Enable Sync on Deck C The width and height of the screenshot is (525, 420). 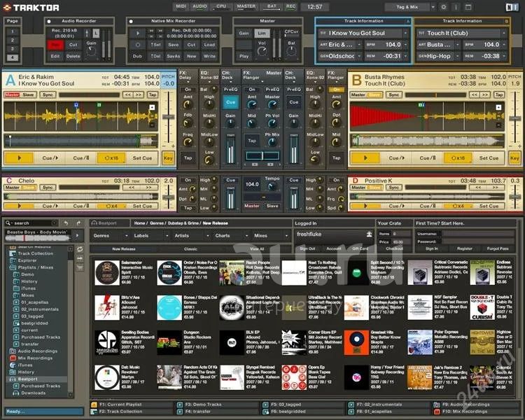(48, 187)
